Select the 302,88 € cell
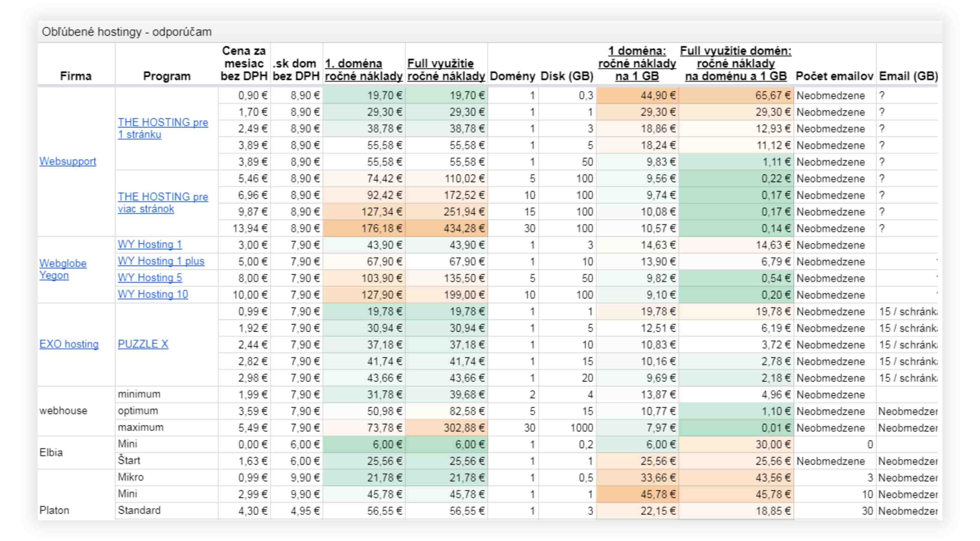The image size is (980, 541). (446, 428)
